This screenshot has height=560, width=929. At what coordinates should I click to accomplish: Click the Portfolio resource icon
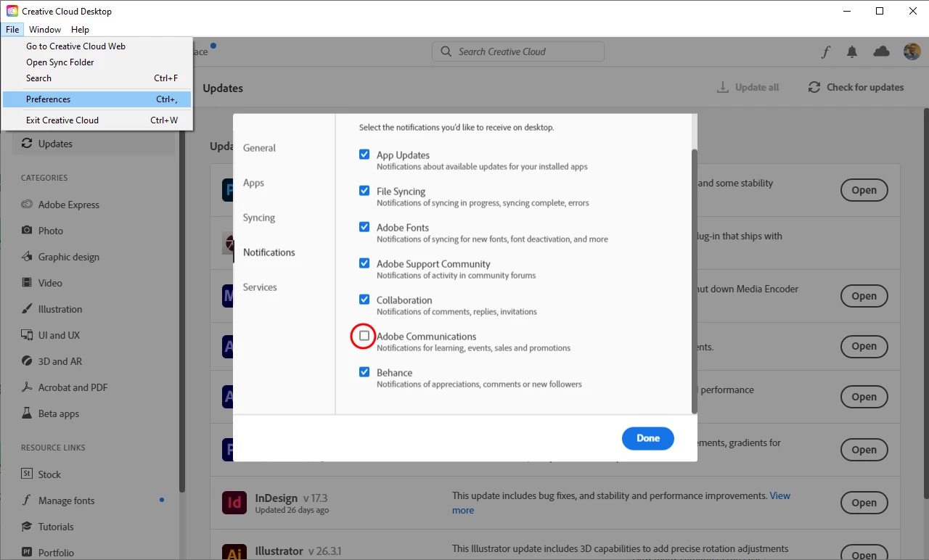27,553
